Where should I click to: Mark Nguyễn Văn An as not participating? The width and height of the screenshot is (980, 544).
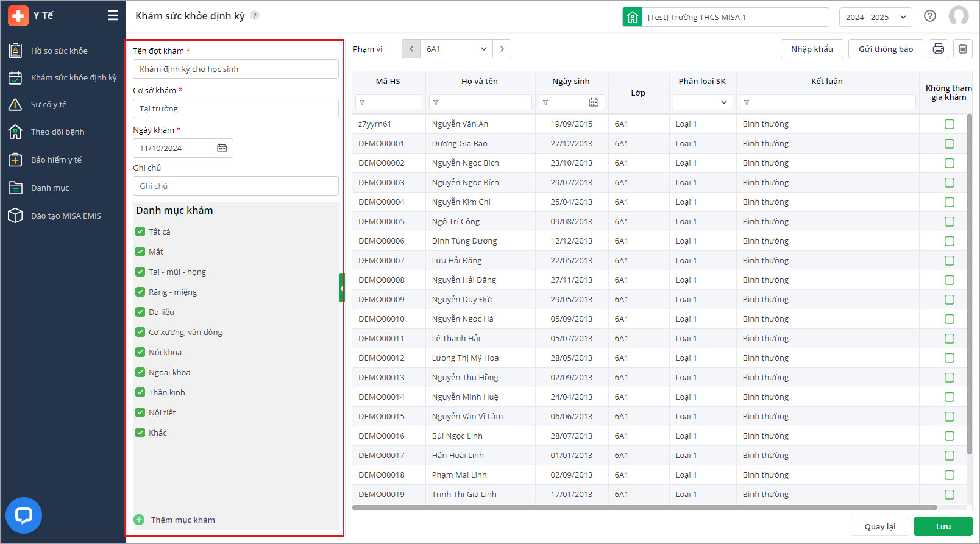(x=949, y=124)
